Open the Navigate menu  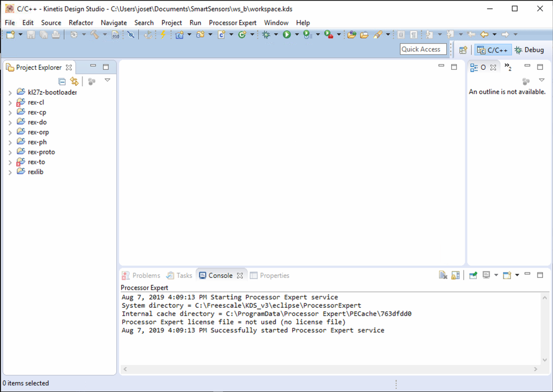[x=113, y=23]
